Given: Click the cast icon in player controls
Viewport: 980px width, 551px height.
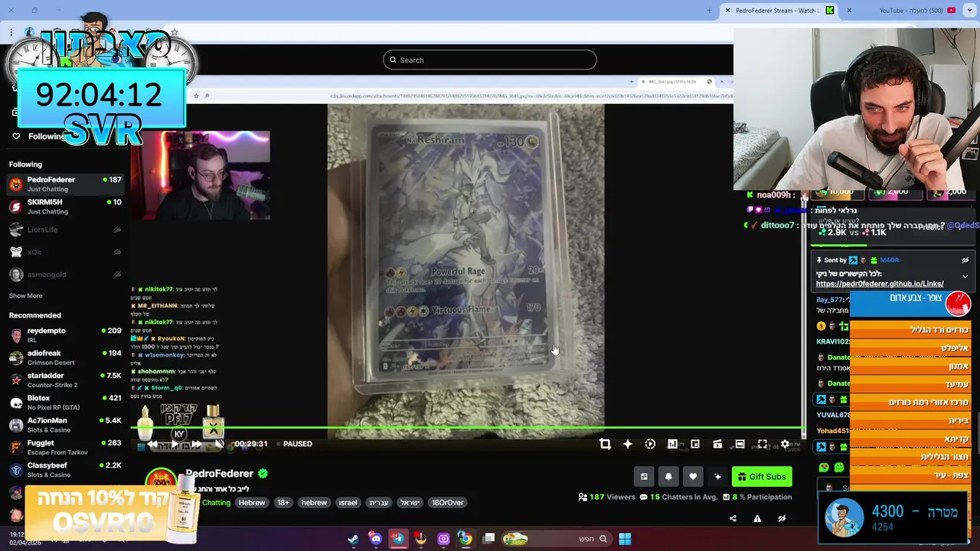Looking at the screenshot, I should (x=717, y=444).
